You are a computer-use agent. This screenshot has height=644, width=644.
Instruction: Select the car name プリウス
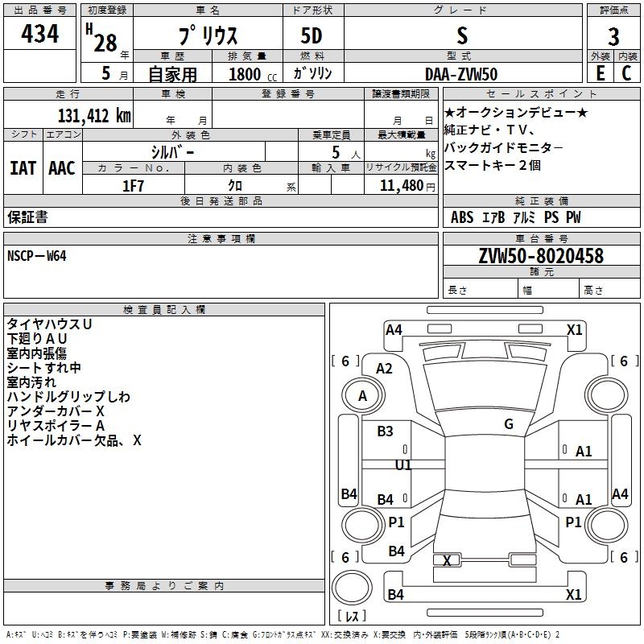[x=208, y=35]
